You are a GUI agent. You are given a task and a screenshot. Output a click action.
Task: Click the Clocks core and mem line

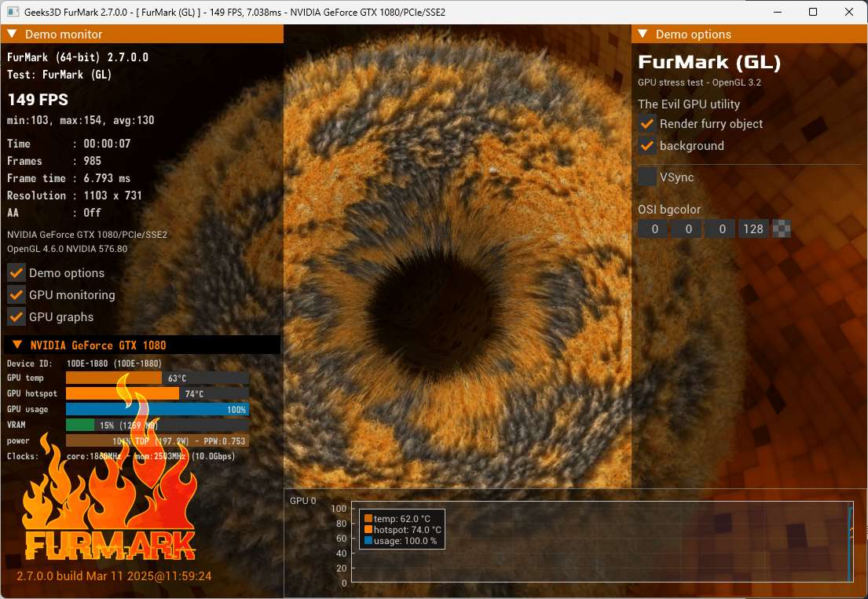[121, 456]
